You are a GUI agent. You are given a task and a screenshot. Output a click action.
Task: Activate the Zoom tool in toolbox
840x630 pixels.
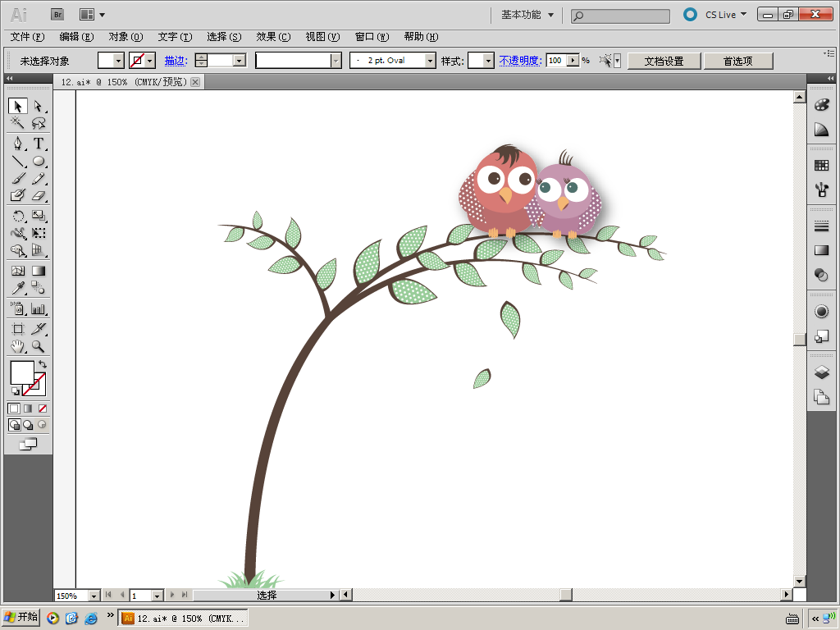click(x=38, y=346)
